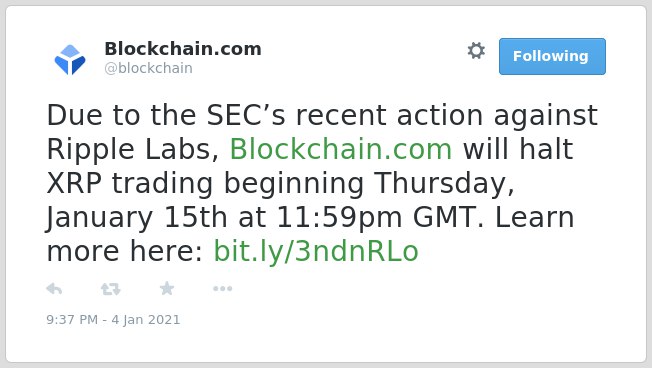Image resolution: width=652 pixels, height=368 pixels.
Task: Open the gear settings icon
Action: [476, 51]
